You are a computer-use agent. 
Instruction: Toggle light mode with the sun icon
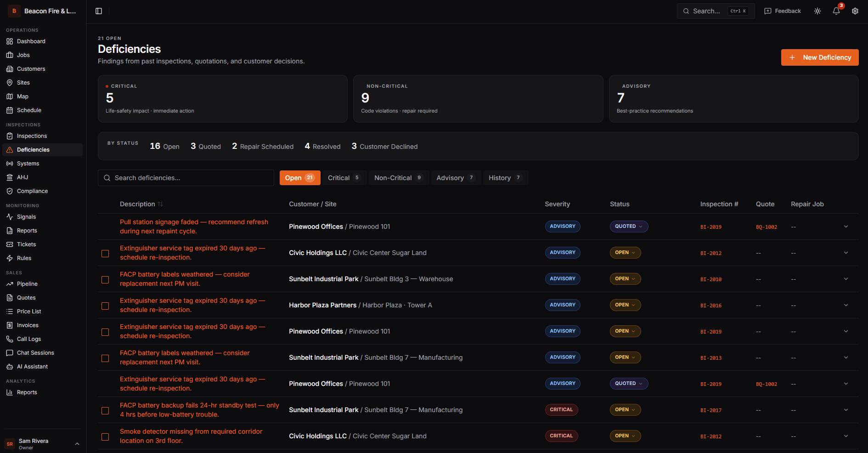(817, 11)
